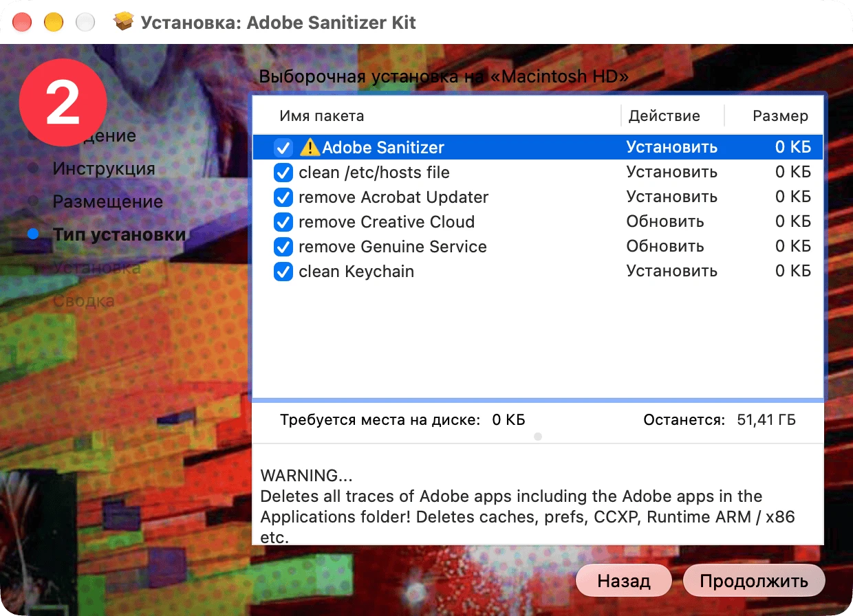The height and width of the screenshot is (616, 853).
Task: Click the Действие column header
Action: (x=665, y=116)
